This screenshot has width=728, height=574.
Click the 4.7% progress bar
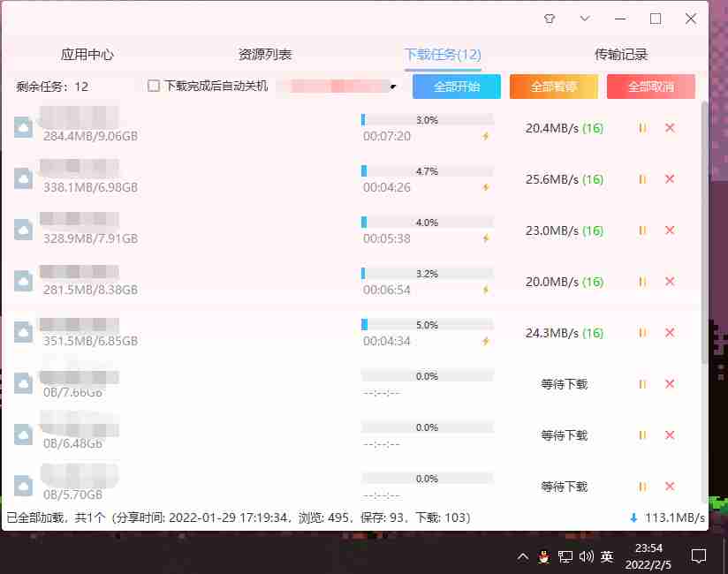point(427,171)
